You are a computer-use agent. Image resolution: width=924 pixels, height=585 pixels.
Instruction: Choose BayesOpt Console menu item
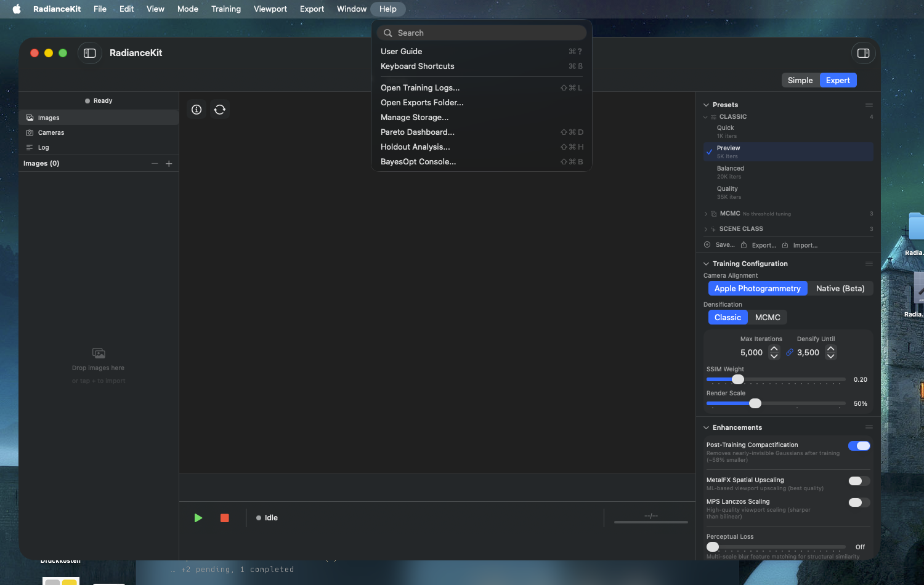coord(482,161)
